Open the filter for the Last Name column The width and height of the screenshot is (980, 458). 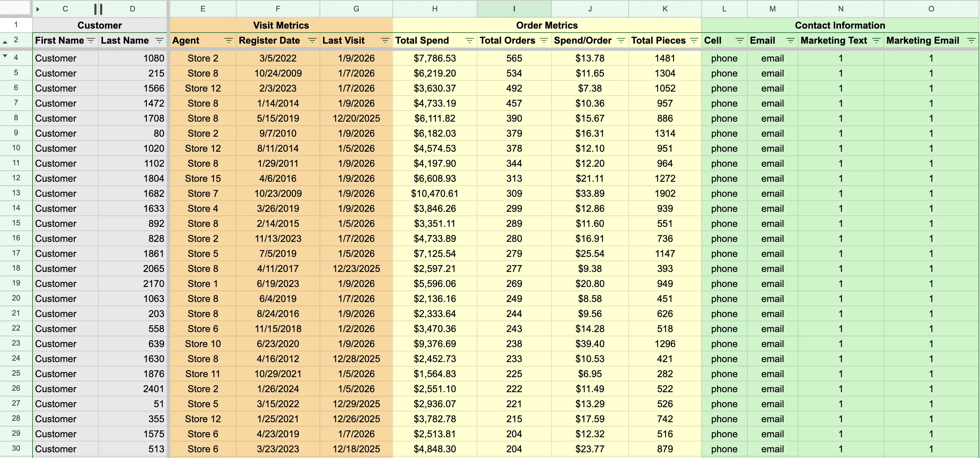tap(159, 41)
